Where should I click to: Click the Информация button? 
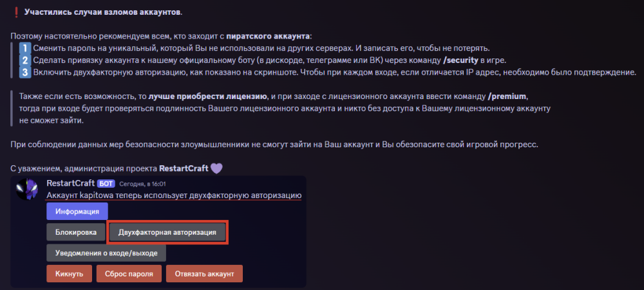click(x=77, y=212)
